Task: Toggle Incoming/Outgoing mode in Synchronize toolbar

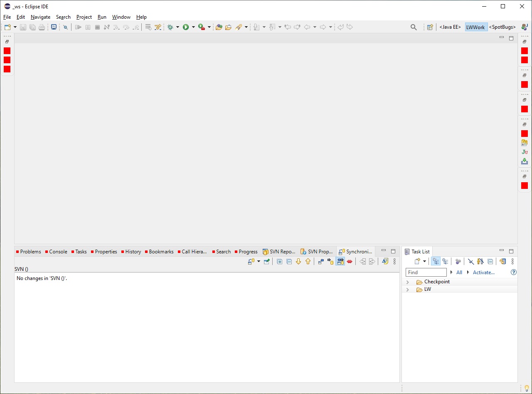Action: coord(340,262)
